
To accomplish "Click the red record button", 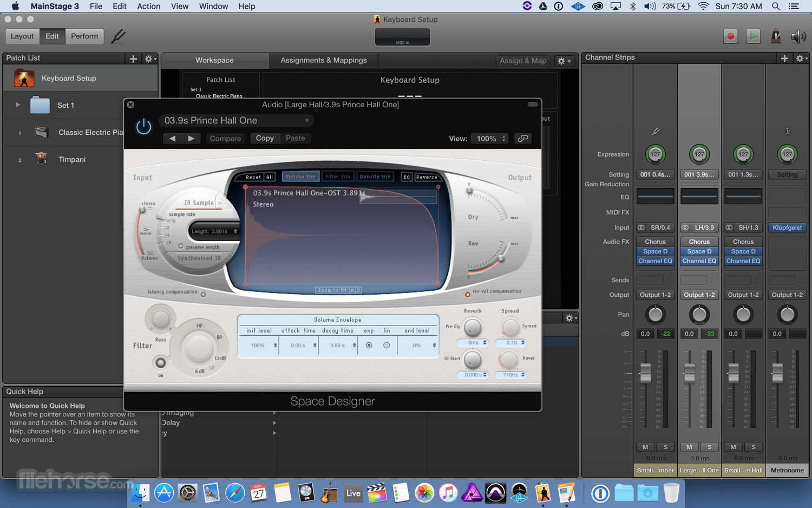I will pyautogui.click(x=730, y=36).
